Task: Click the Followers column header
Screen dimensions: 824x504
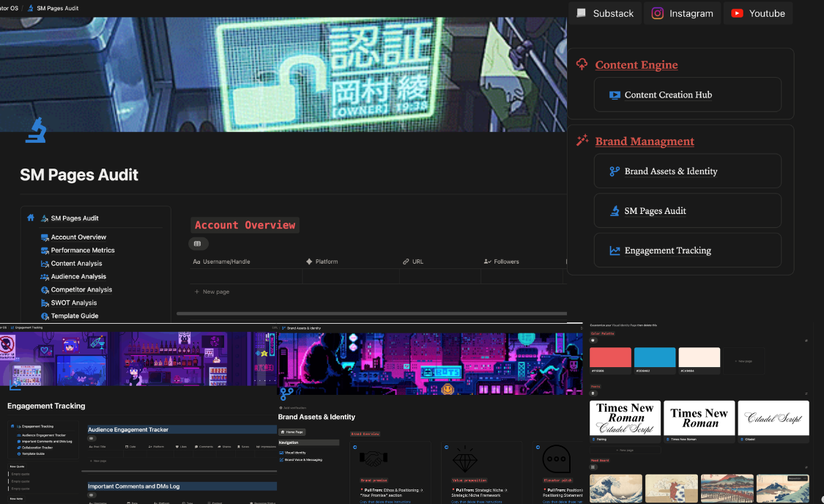Action: pos(505,262)
